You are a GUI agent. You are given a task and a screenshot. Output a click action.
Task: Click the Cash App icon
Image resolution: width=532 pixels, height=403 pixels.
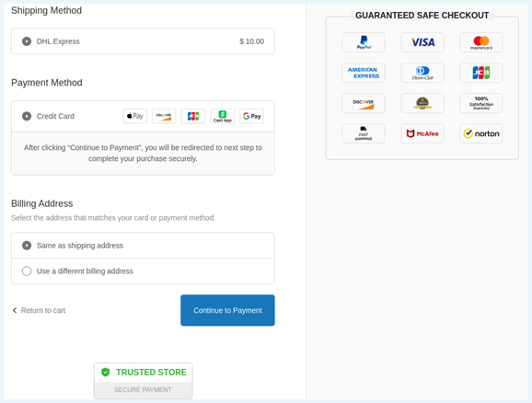pos(222,116)
